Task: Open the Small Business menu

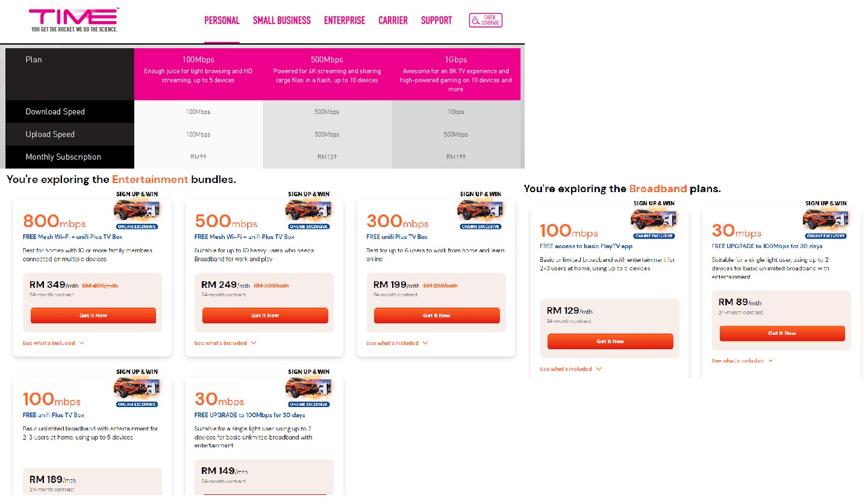Action: (x=282, y=20)
